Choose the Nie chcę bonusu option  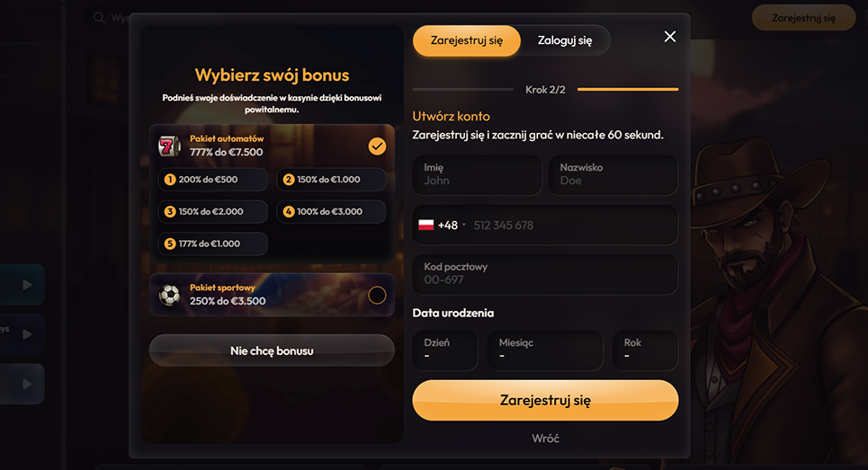[x=272, y=350]
